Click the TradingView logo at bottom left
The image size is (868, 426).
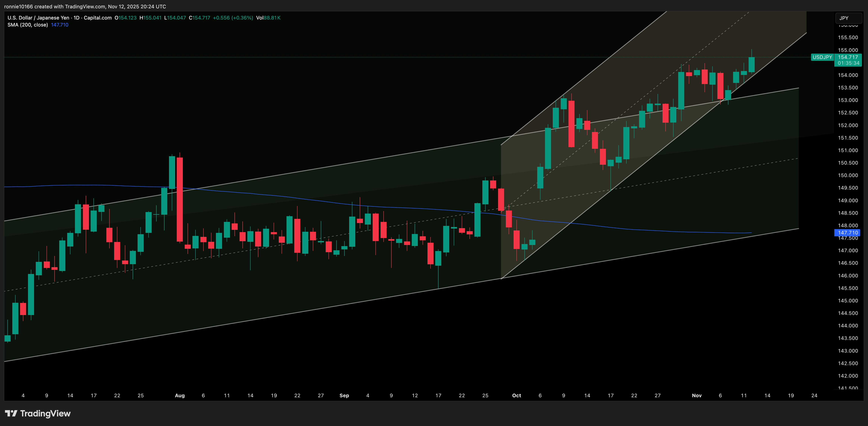[37, 413]
